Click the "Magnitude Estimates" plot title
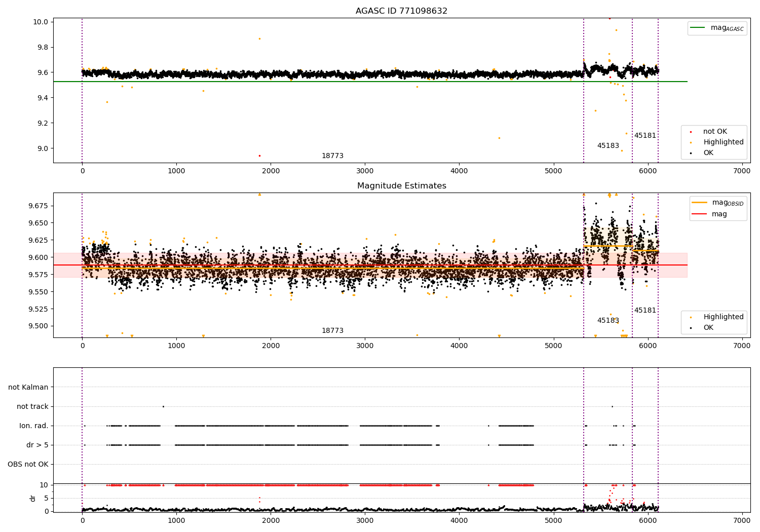Image resolution: width=760 pixels, height=532 pixels. tap(401, 186)
